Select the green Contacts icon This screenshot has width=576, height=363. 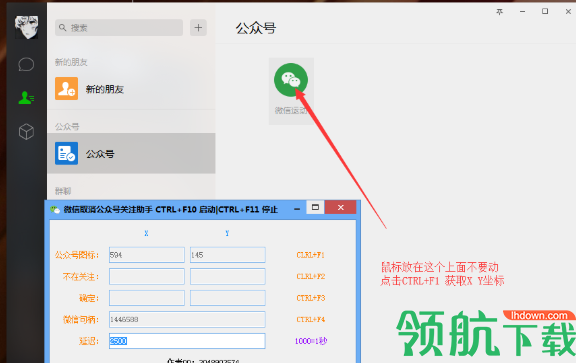[x=26, y=98]
